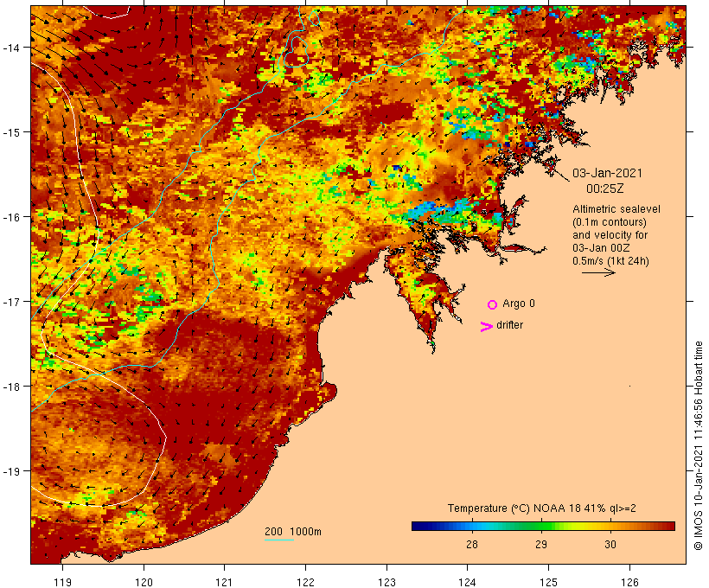The height and width of the screenshot is (588, 709).
Task: Click the longitude label '124'
Action: point(468,582)
